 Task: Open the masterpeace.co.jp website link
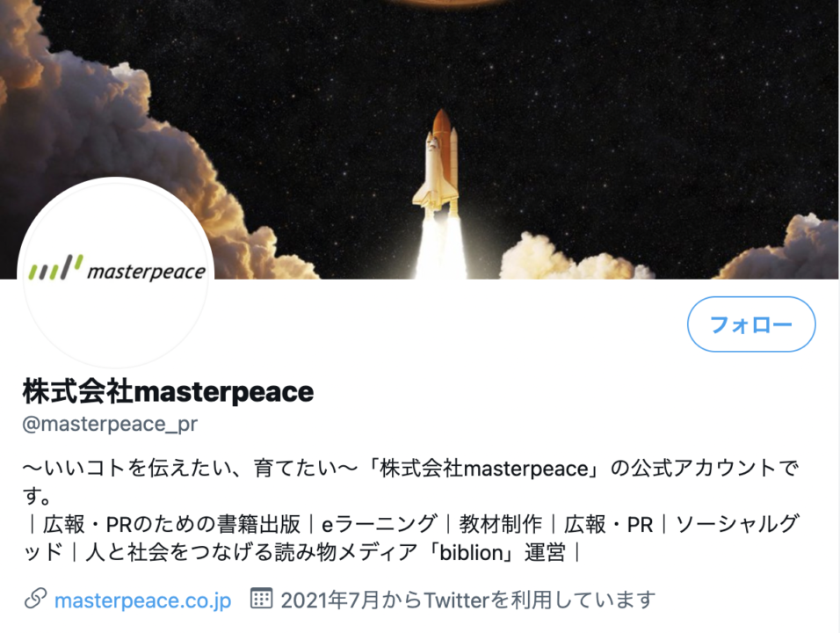tap(142, 600)
